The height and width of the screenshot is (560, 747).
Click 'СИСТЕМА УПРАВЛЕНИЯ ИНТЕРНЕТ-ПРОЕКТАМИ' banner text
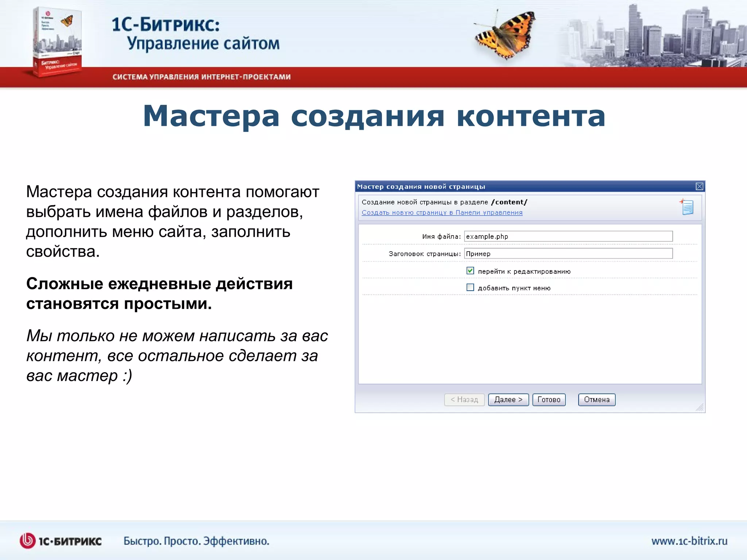pos(201,77)
